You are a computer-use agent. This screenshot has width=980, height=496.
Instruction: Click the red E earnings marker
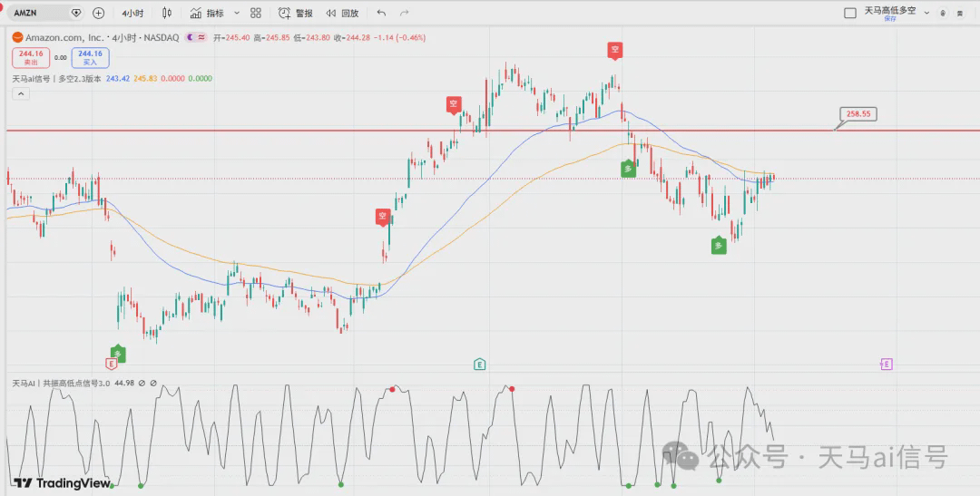[x=112, y=364]
